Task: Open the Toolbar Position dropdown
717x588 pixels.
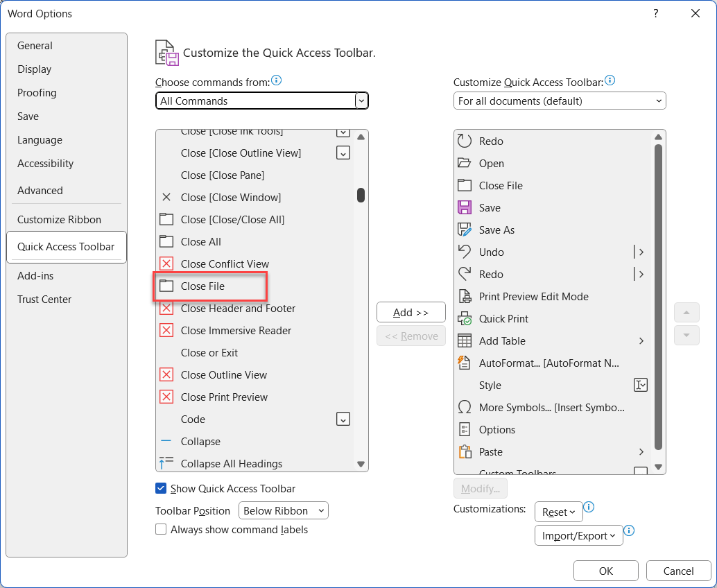Action: 284,511
